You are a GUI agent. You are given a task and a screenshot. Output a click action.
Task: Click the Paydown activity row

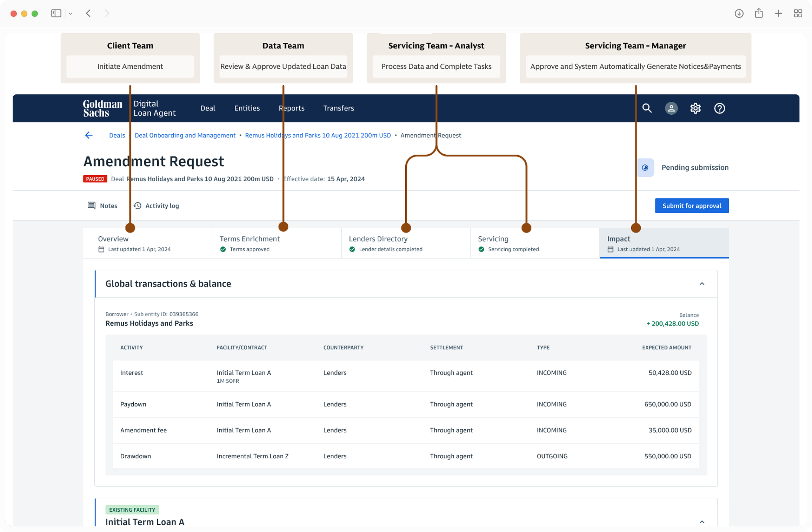tap(406, 404)
